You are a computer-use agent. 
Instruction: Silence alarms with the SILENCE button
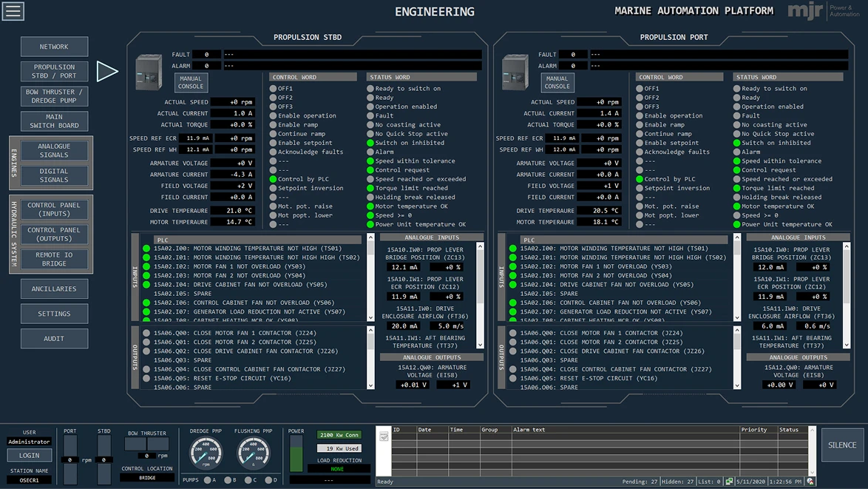tap(842, 445)
